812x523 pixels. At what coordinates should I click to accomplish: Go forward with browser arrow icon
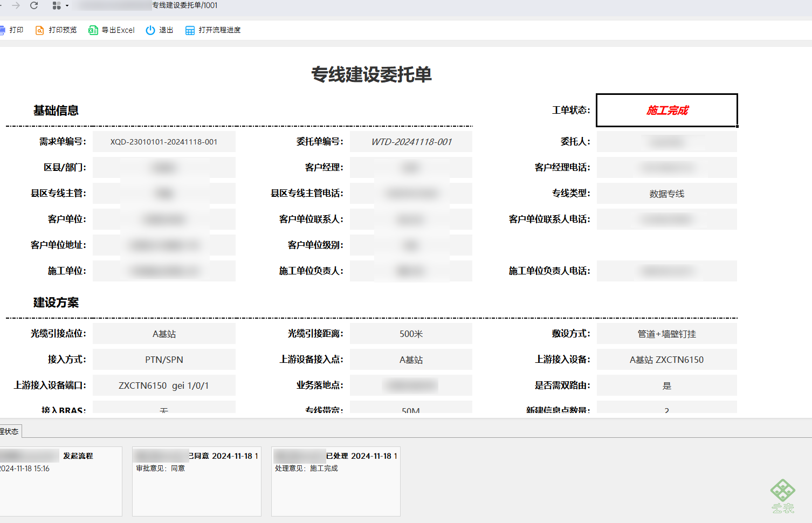click(16, 5)
